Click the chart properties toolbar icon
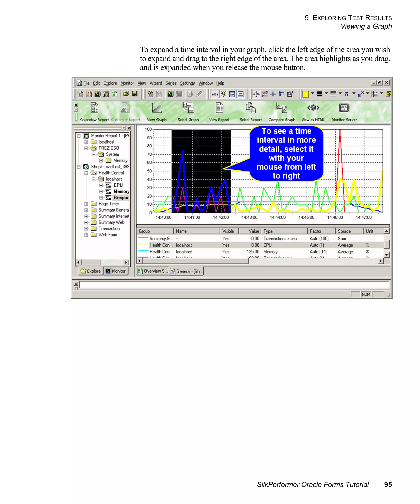420x504 pixels. (x=290, y=94)
